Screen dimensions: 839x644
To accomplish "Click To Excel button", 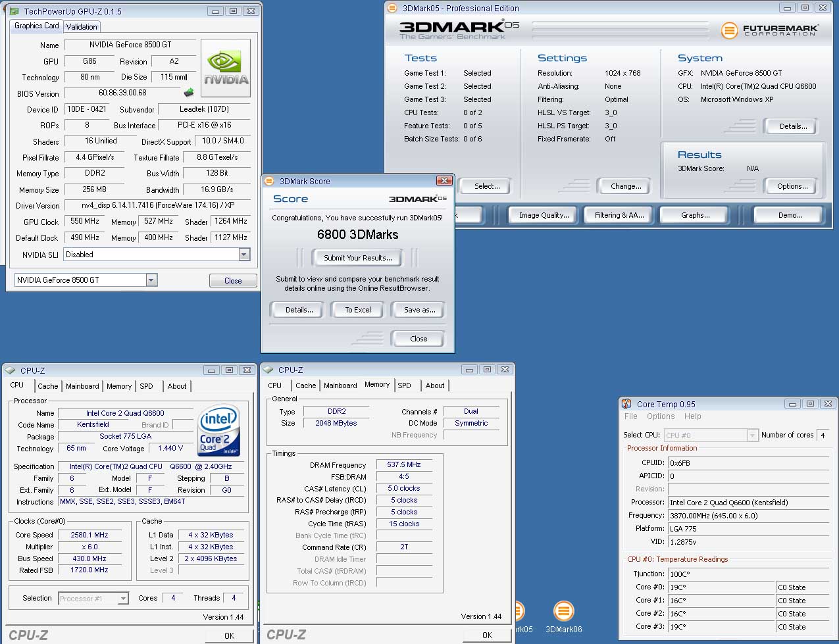I will 358,310.
